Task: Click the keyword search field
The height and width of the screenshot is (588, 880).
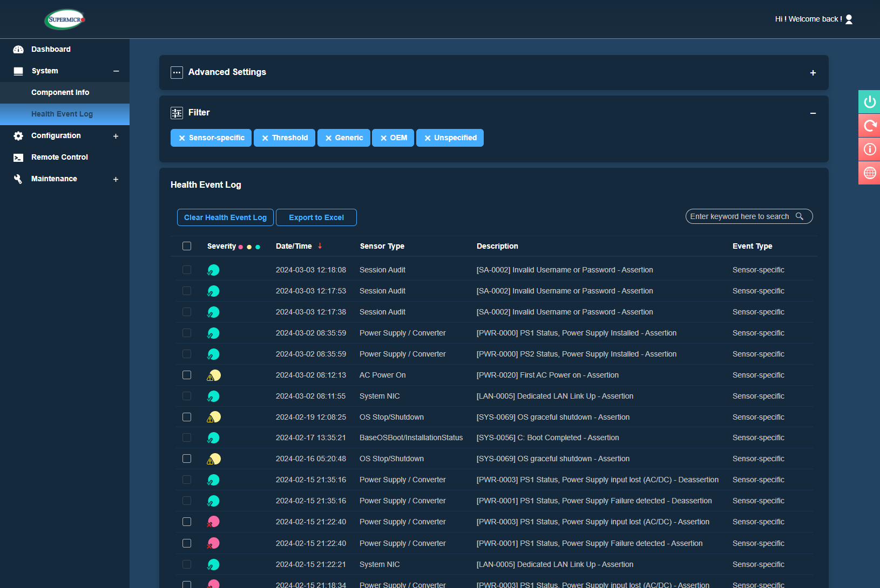Action: pos(739,216)
